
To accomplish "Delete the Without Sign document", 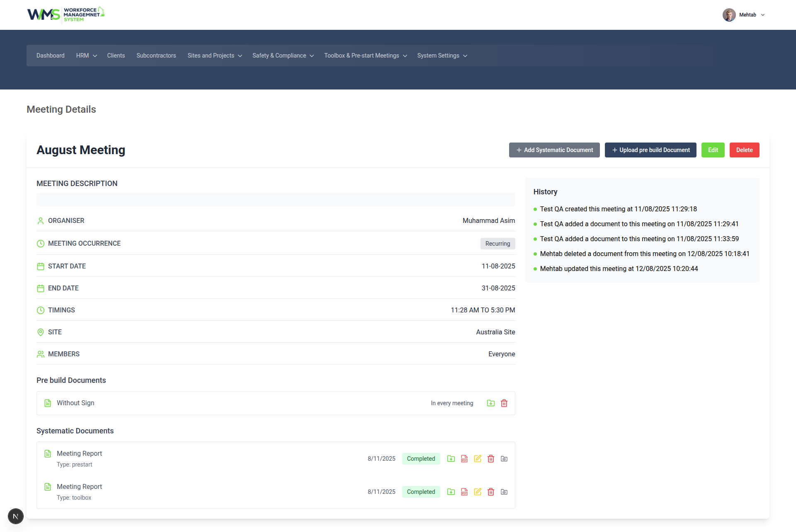I will point(504,403).
